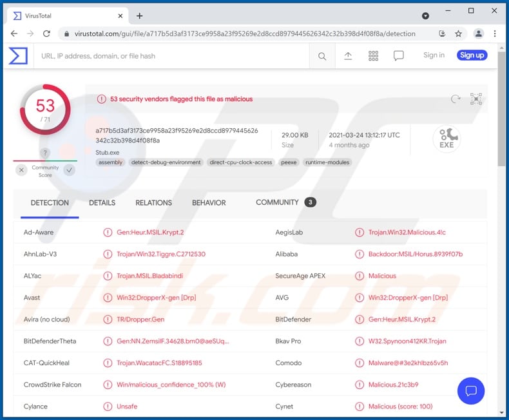Open the COMMUNITY tab
509x420 pixels.
tap(285, 202)
